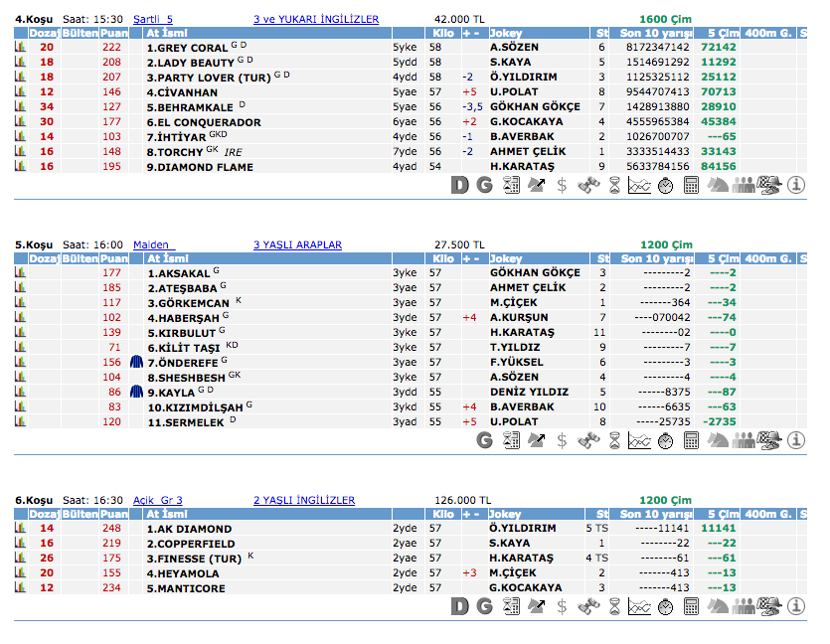This screenshot has width=830, height=644.
Task: Click the horse head icon under race 6
Action: click(x=718, y=606)
